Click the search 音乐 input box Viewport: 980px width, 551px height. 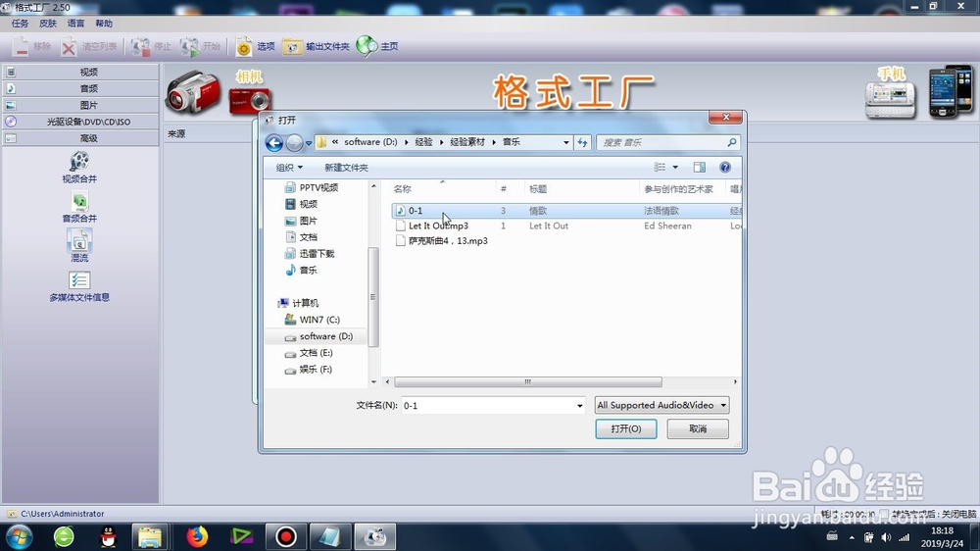[662, 142]
